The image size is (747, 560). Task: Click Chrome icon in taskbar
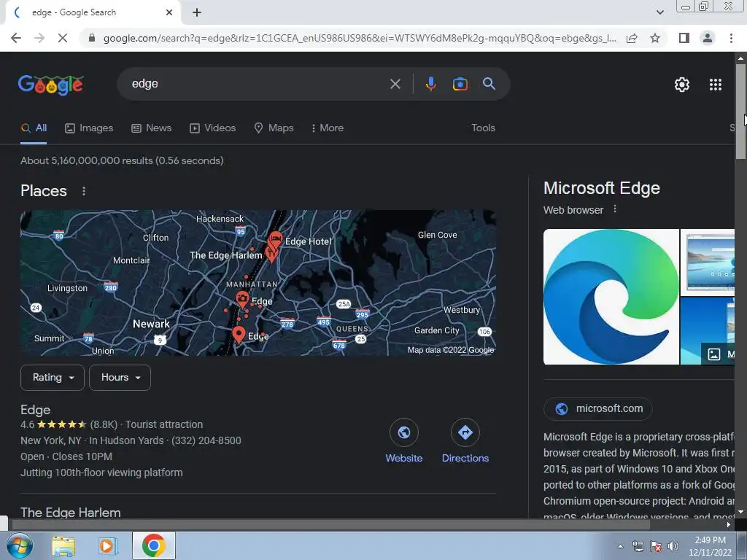tap(153, 545)
